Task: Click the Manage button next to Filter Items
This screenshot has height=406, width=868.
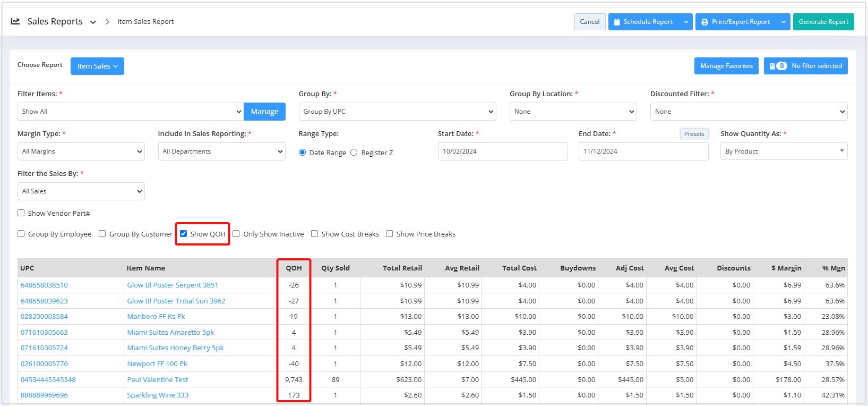Action: click(x=264, y=112)
